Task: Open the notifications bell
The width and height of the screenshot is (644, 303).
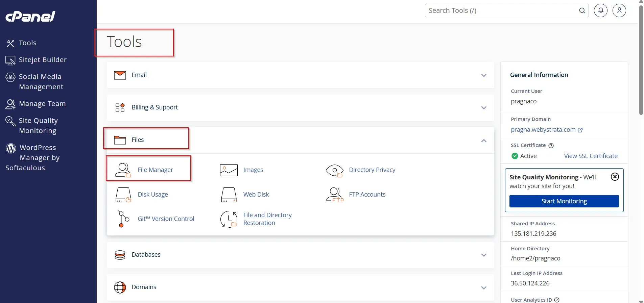Action: pos(601,10)
